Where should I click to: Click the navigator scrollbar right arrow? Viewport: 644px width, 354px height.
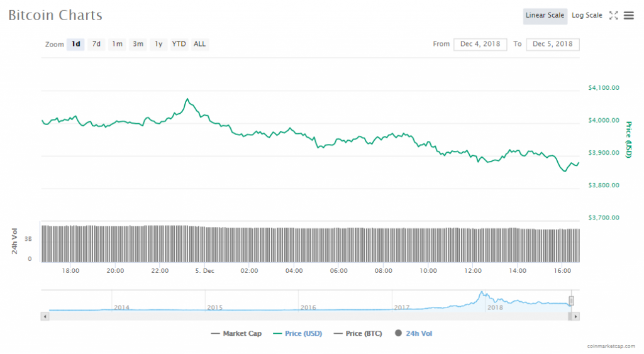pos(576,316)
